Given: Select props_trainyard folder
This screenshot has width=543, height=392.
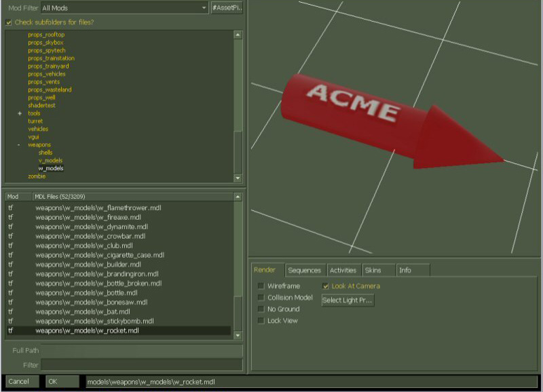Looking at the screenshot, I should (48, 66).
